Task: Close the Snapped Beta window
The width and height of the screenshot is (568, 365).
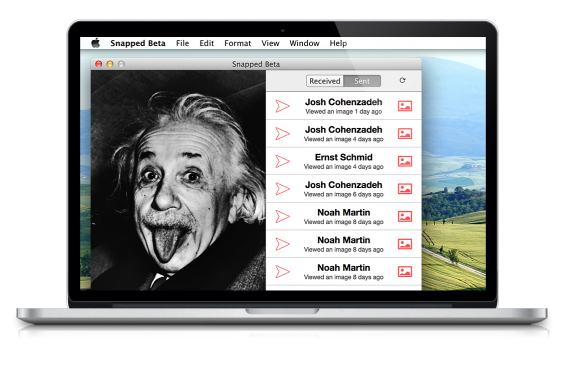Action: [99, 64]
